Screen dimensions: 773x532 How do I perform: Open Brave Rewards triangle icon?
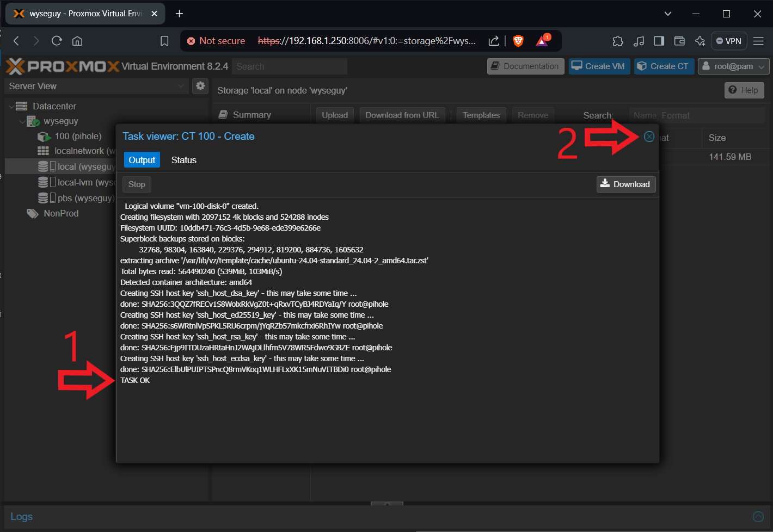(542, 41)
